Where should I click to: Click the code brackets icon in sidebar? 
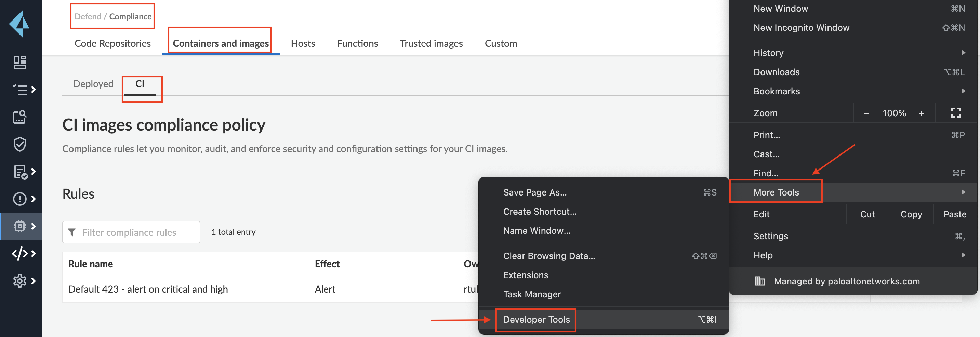tap(20, 254)
